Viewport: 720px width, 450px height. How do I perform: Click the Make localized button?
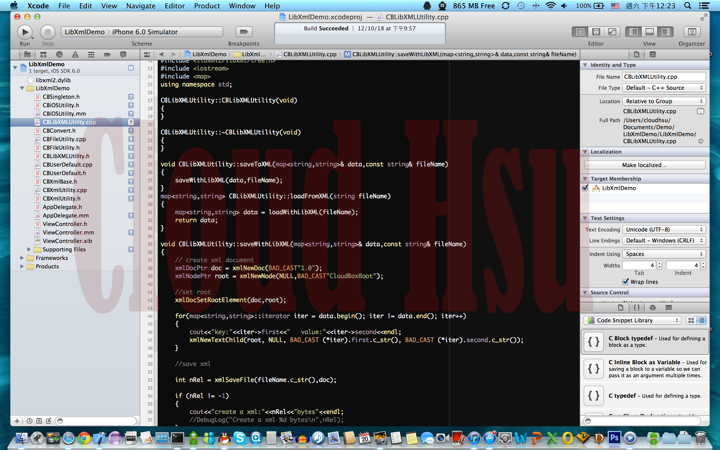pyautogui.click(x=644, y=165)
